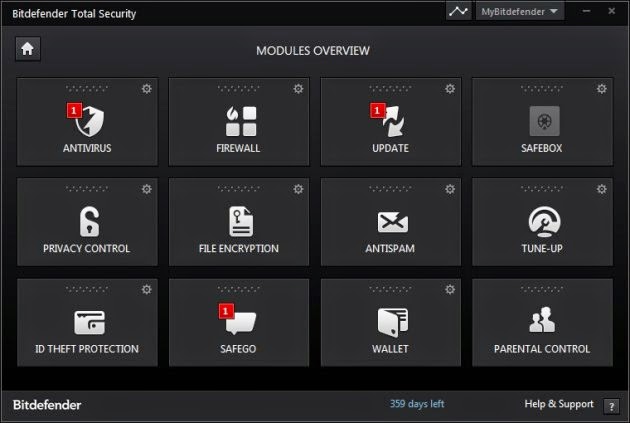Click the MODULES OVERVIEW heading
The image size is (630, 423).
[313, 51]
